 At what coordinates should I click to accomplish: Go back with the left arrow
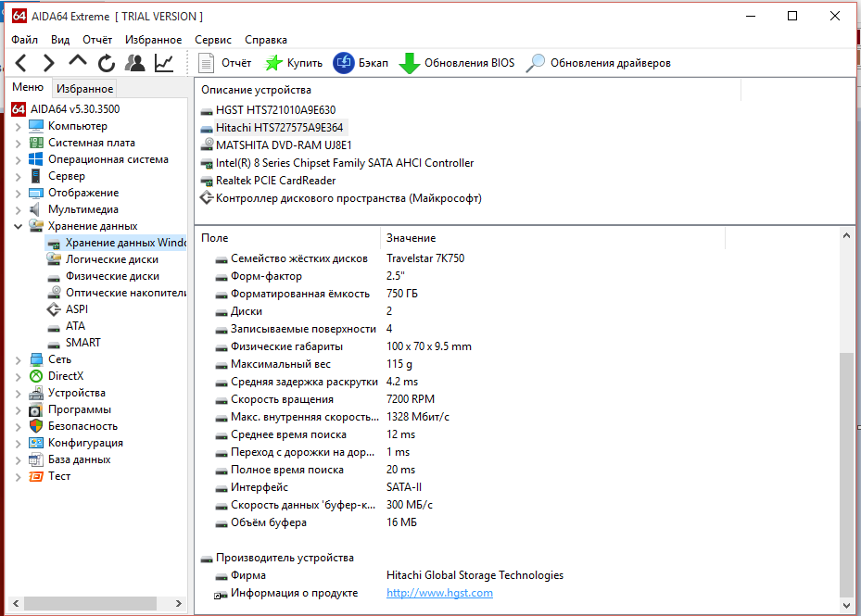[x=21, y=63]
